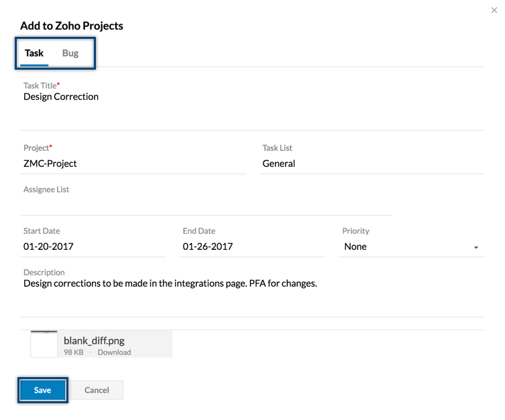Select the Task tab

(x=34, y=53)
